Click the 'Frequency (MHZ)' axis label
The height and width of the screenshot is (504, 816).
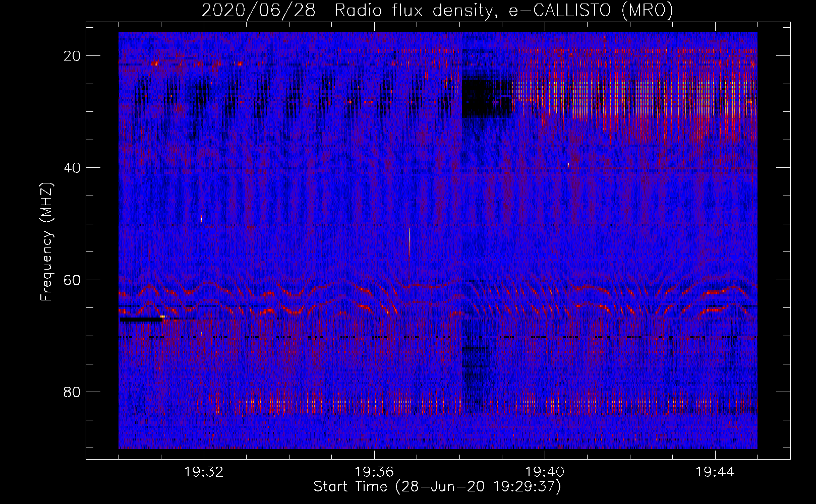coord(46,242)
